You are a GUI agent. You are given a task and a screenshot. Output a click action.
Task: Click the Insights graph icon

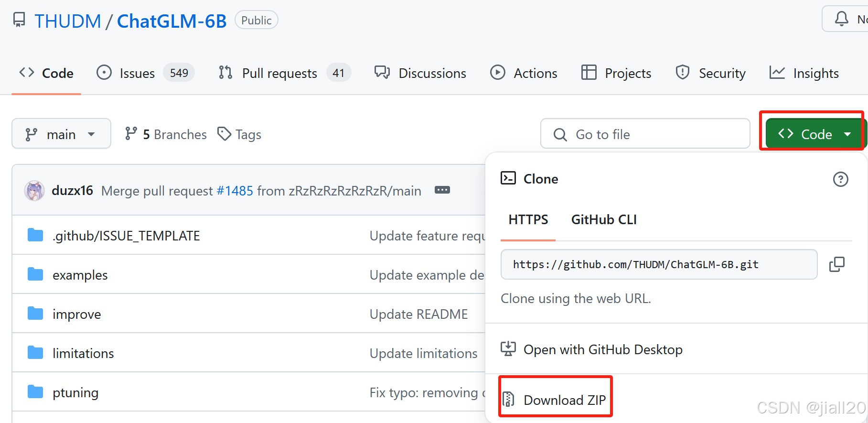pyautogui.click(x=777, y=73)
